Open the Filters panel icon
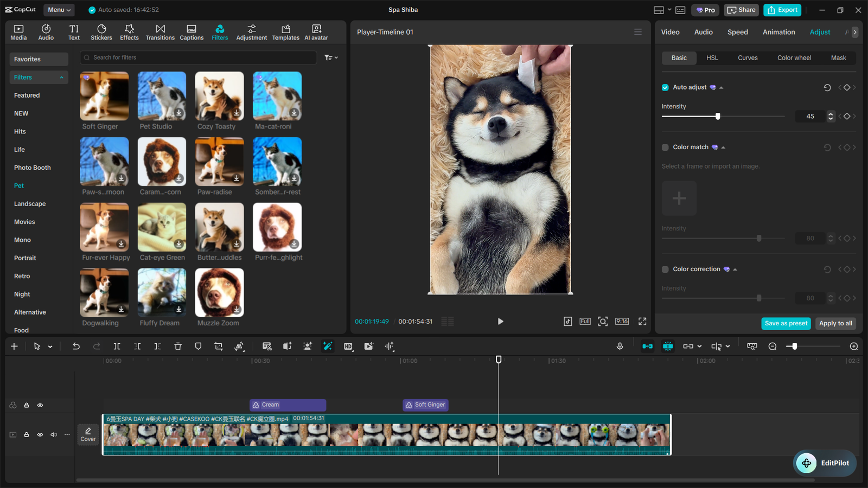Image resolution: width=868 pixels, height=488 pixels. click(220, 31)
